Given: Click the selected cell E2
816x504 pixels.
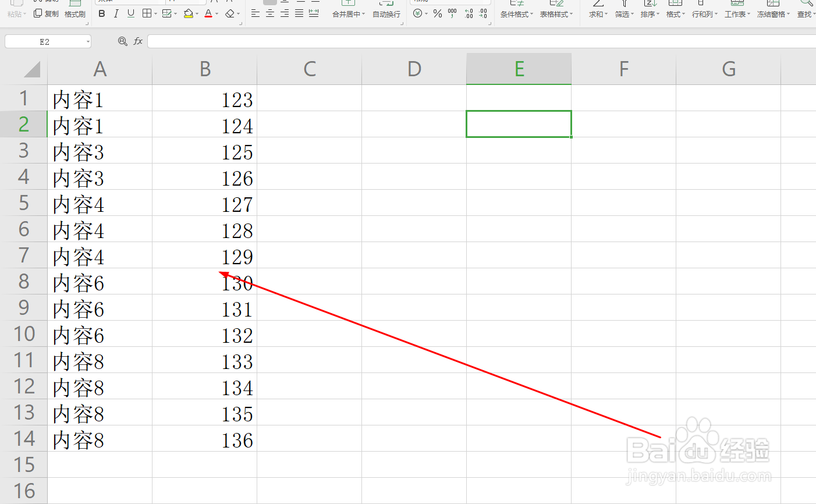Looking at the screenshot, I should 519,124.
